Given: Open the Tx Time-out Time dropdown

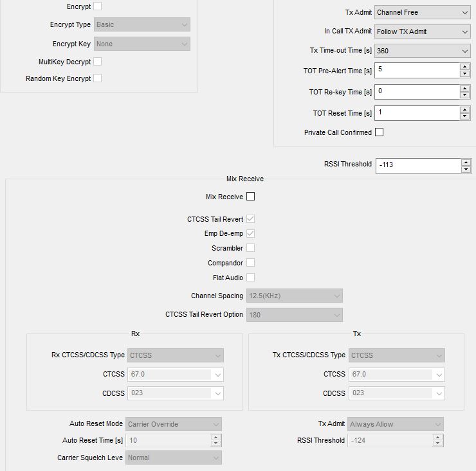Looking at the screenshot, I should point(422,51).
